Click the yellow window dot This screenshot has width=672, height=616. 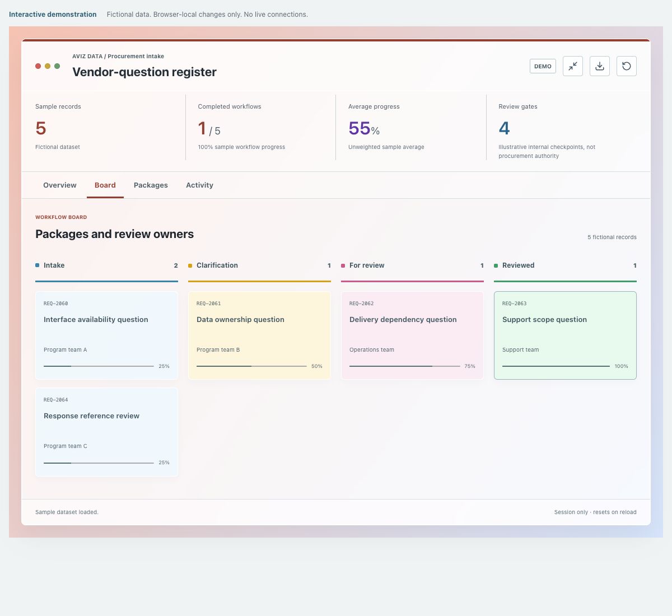tap(48, 66)
